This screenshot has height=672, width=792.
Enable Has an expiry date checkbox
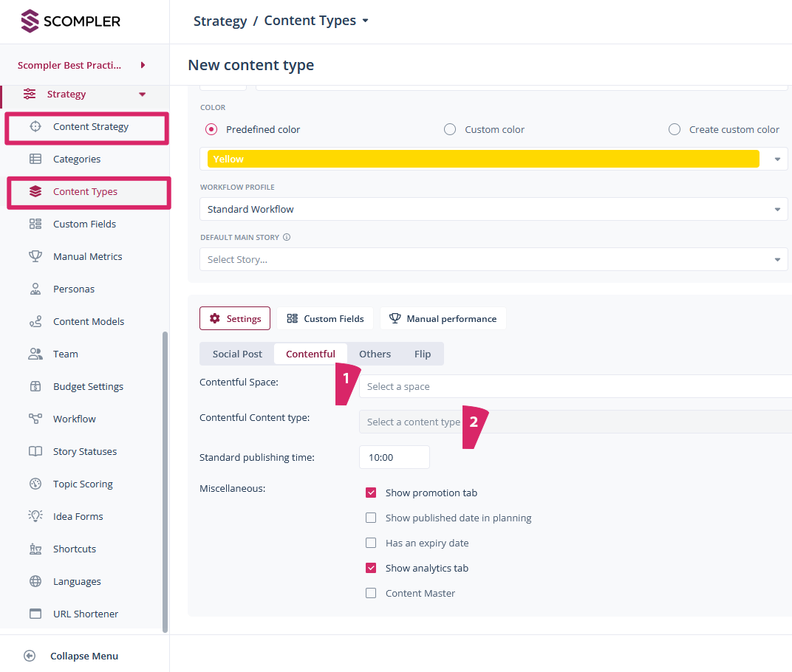click(x=371, y=543)
